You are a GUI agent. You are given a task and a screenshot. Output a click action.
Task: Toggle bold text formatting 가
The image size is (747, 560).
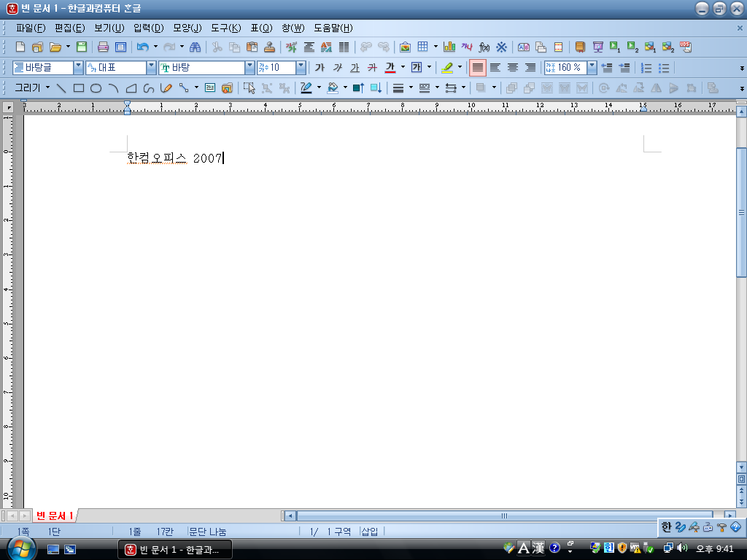320,68
